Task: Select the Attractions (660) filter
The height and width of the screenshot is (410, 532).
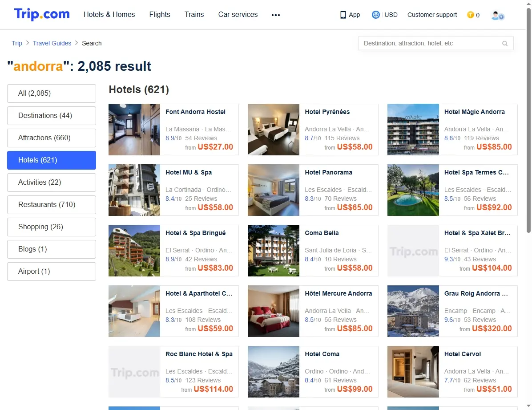Action: pos(52,138)
